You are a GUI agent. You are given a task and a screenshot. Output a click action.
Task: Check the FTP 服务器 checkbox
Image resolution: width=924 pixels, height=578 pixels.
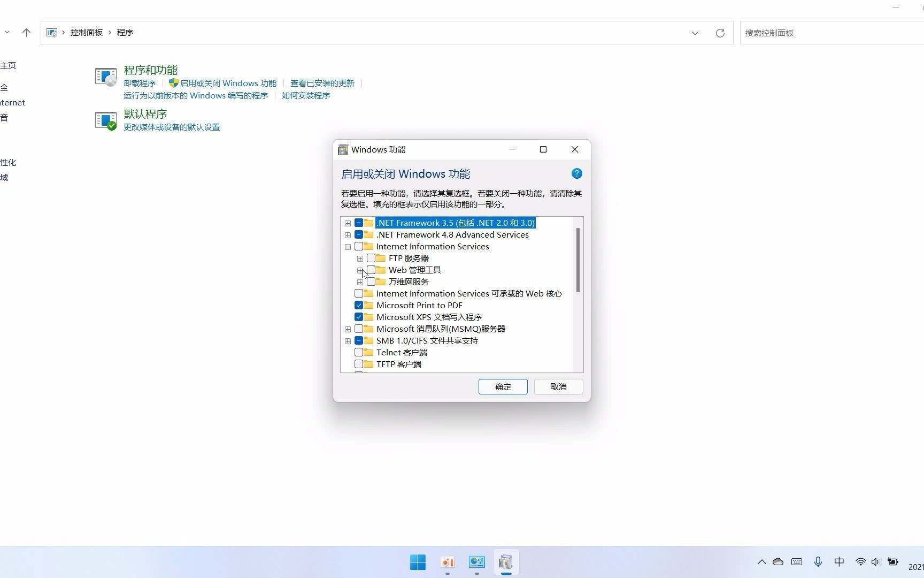371,258
